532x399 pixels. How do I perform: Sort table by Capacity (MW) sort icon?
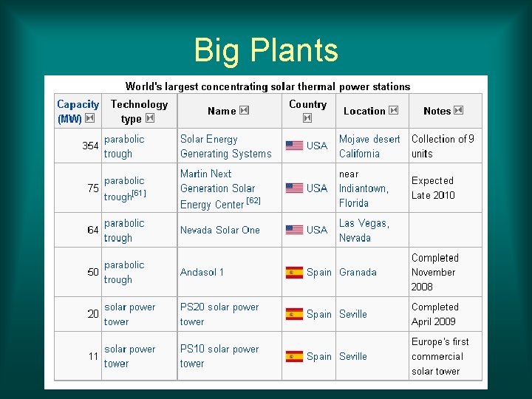pyautogui.click(x=89, y=118)
